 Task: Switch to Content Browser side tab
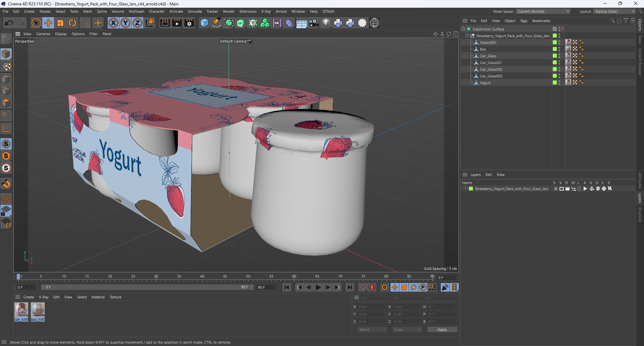640,62
